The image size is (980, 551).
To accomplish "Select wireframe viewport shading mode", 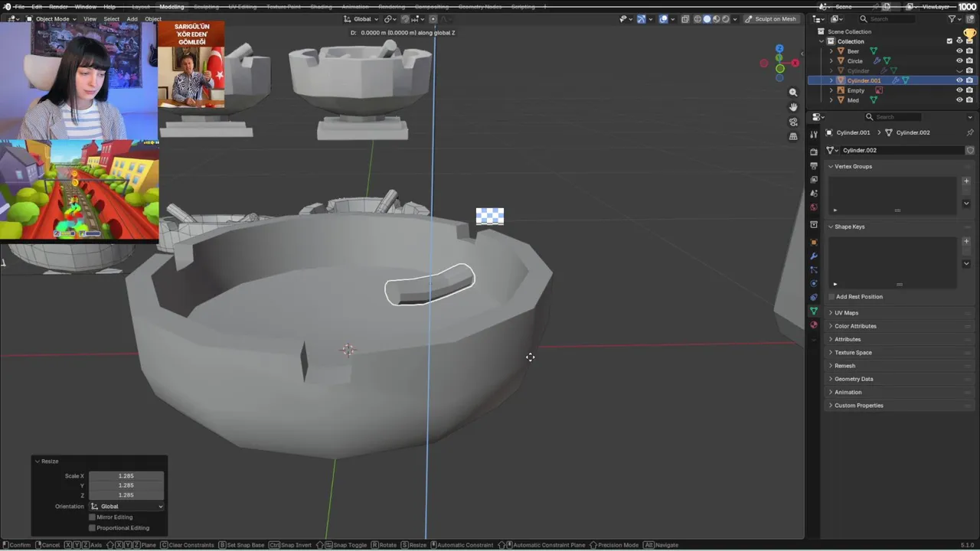I will (697, 18).
